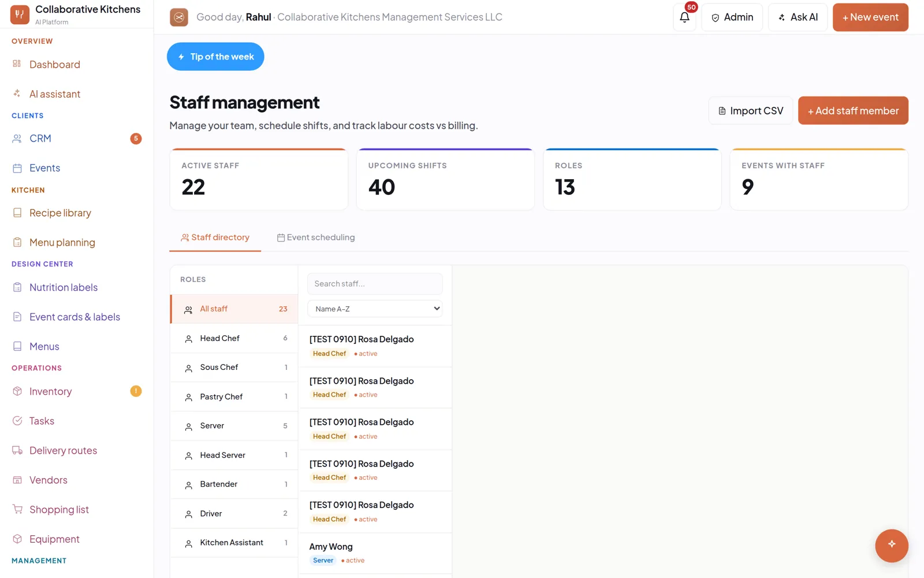The image size is (924, 578).
Task: Click the CRM people icon
Action: [x=17, y=138]
